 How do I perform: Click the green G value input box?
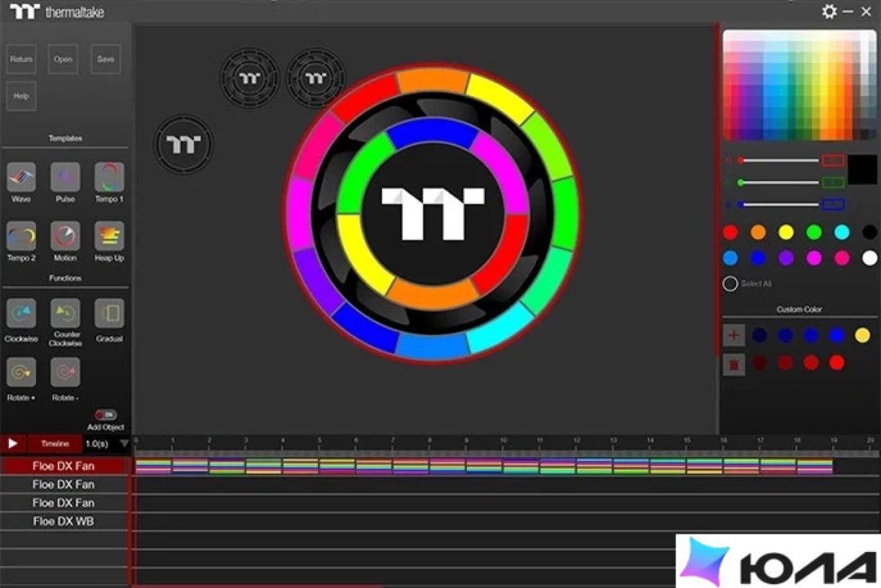point(833,183)
